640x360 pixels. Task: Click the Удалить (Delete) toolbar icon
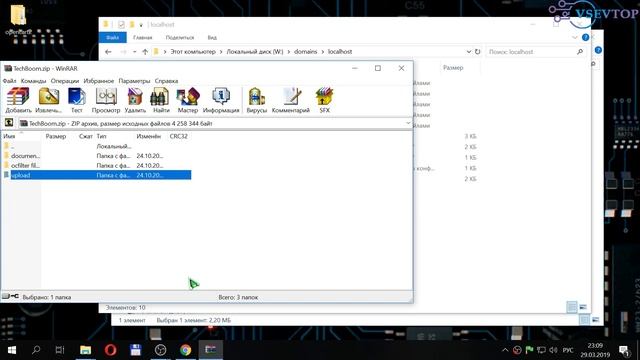point(135,100)
